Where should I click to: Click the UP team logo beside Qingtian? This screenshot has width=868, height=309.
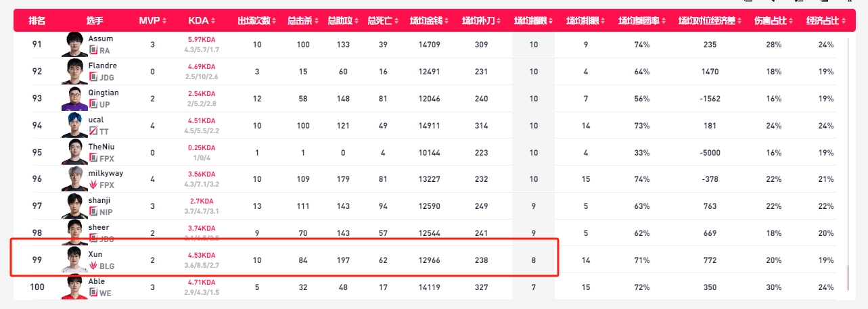tap(93, 105)
